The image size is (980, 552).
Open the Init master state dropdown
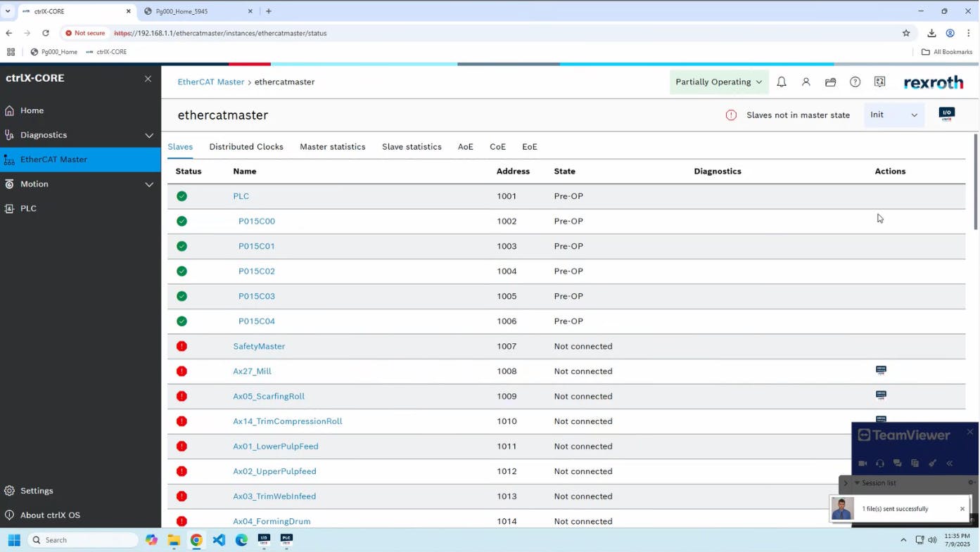(x=893, y=115)
